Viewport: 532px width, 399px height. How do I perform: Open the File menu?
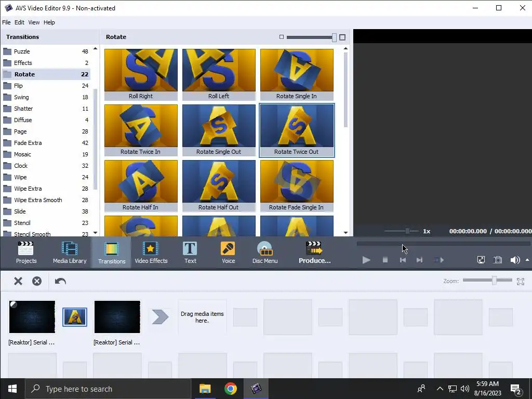coord(6,22)
